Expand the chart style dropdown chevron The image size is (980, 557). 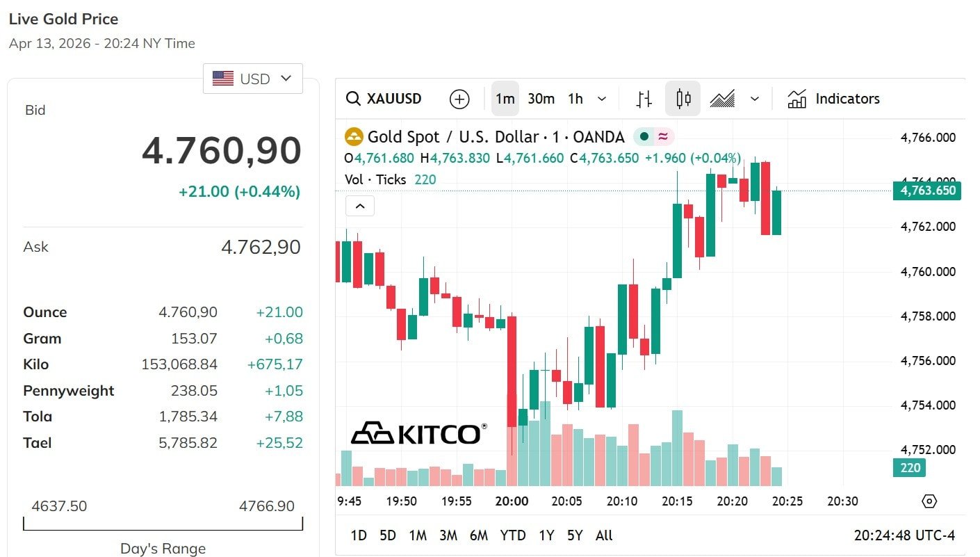pos(755,99)
